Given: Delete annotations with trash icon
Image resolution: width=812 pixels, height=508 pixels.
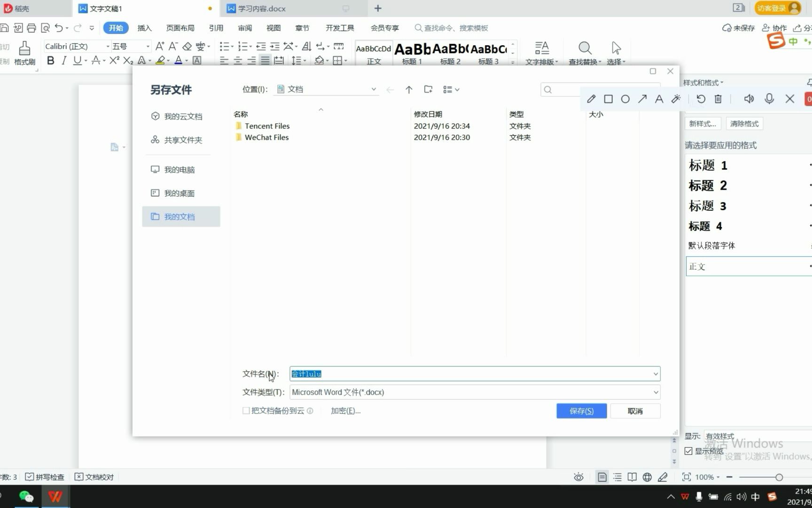Looking at the screenshot, I should click(718, 99).
